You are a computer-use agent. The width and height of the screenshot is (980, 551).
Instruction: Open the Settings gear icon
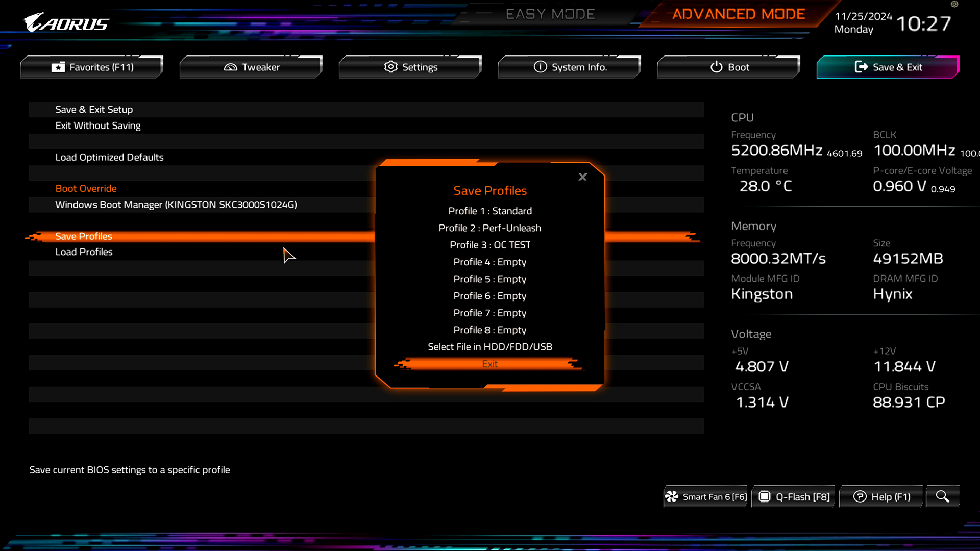390,67
